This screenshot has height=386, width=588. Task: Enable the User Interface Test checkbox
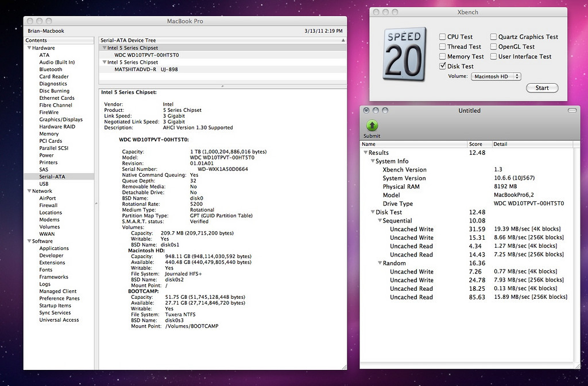pyautogui.click(x=493, y=56)
